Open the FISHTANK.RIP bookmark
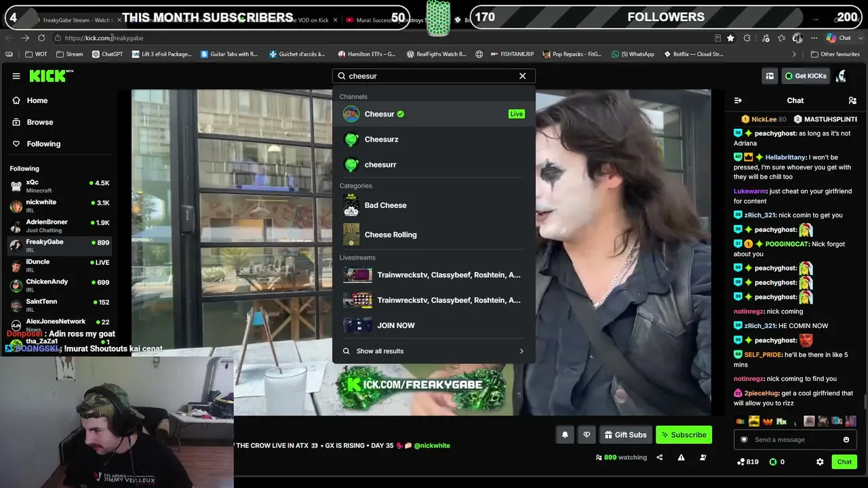 (512, 54)
